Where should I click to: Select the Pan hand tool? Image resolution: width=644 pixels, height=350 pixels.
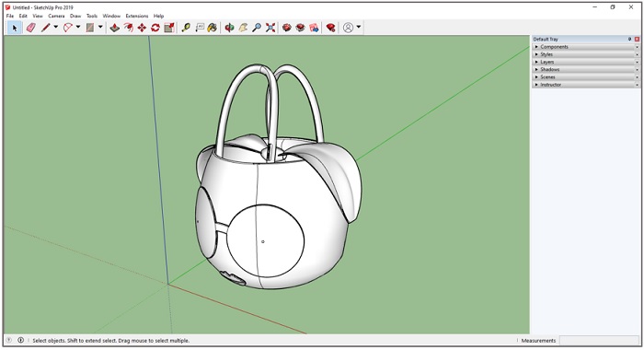click(x=243, y=28)
